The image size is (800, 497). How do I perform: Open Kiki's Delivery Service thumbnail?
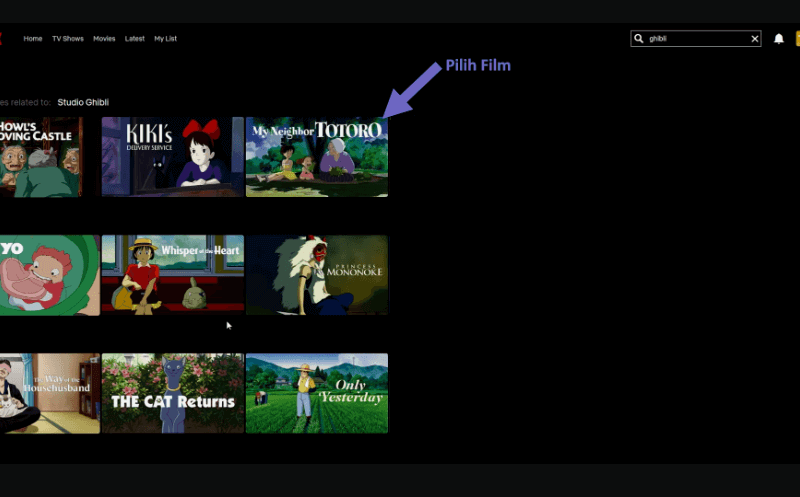[172, 157]
